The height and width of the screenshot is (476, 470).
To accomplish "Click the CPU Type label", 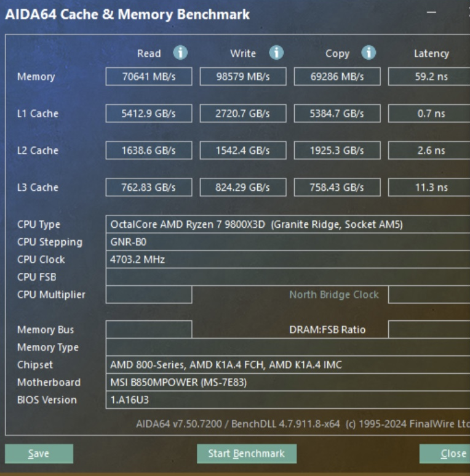I will 39,225.
